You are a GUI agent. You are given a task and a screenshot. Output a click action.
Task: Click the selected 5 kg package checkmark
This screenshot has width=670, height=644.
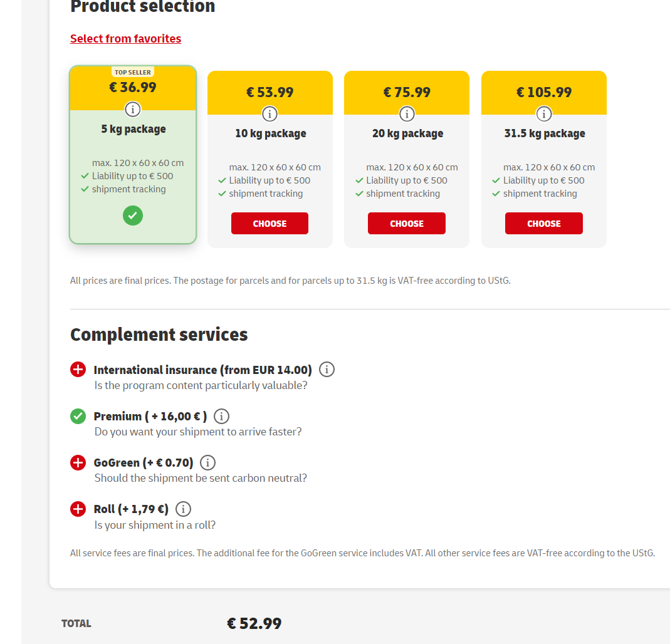click(x=133, y=216)
